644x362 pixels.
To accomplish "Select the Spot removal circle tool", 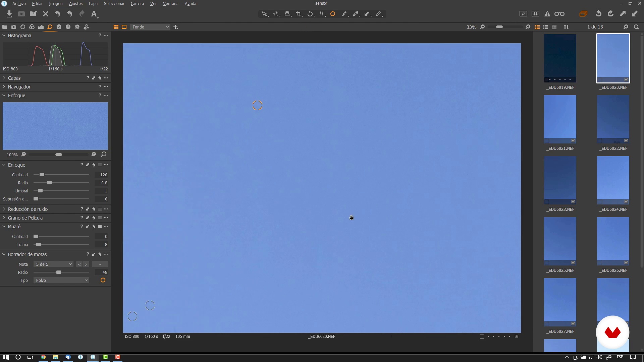I will tap(333, 14).
